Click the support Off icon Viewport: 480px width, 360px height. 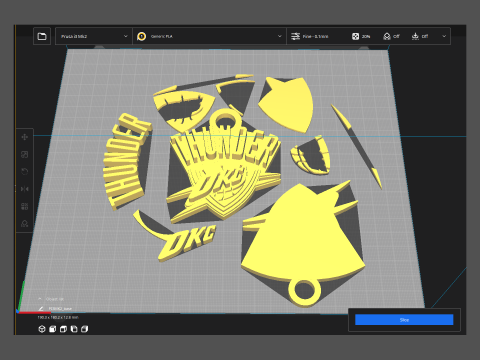click(387, 36)
